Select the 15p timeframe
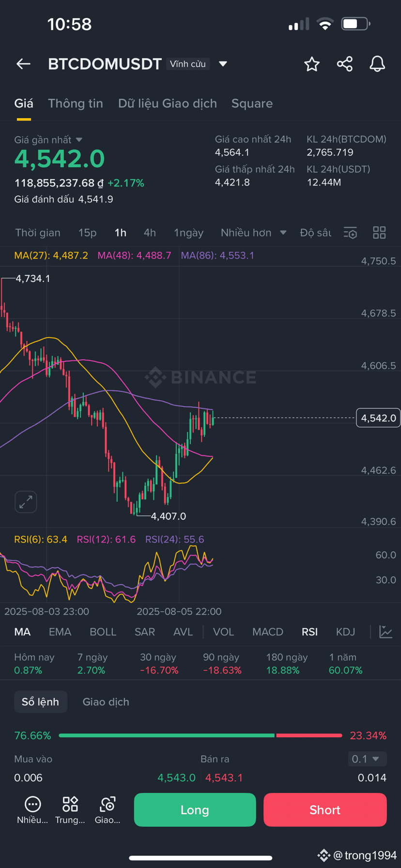The image size is (401, 868). pos(88,233)
